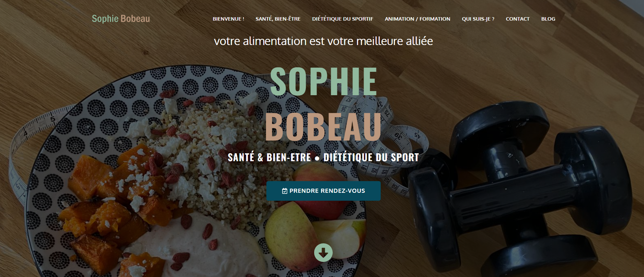Click the calendar icon on the appointment button
The image size is (644, 277).
285,191
